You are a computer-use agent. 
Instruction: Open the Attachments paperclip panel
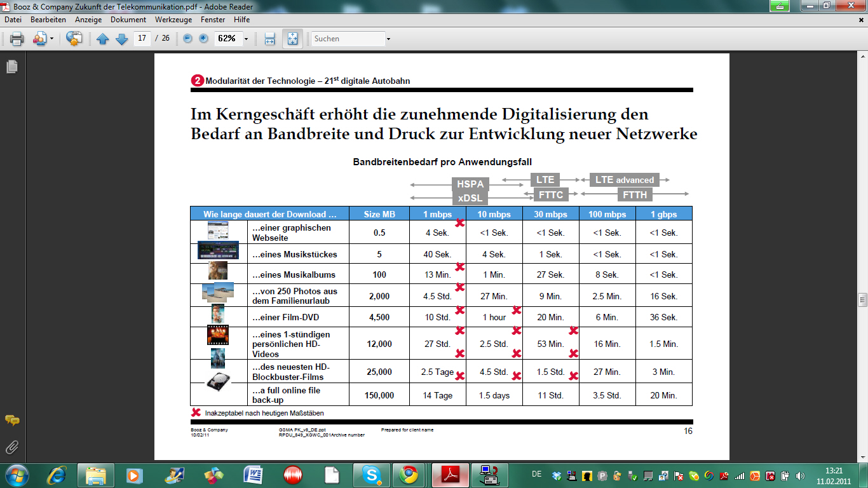pos(12,447)
